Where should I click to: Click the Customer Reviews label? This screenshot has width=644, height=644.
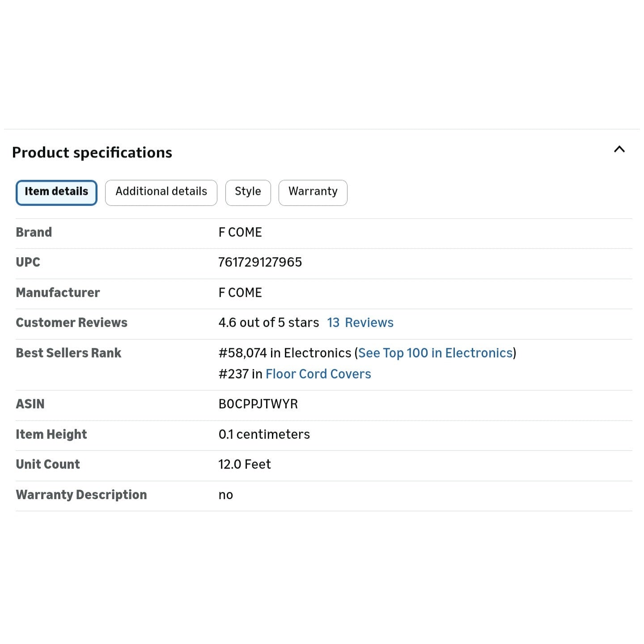(72, 322)
